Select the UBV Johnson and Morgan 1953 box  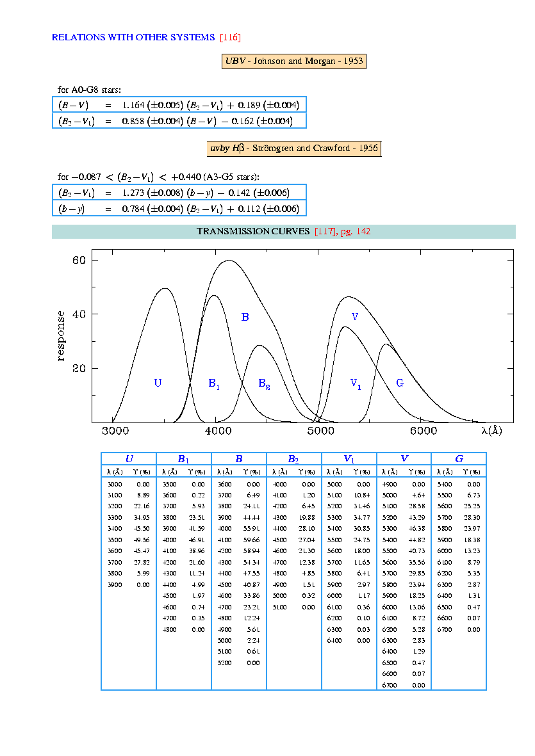coord(294,61)
